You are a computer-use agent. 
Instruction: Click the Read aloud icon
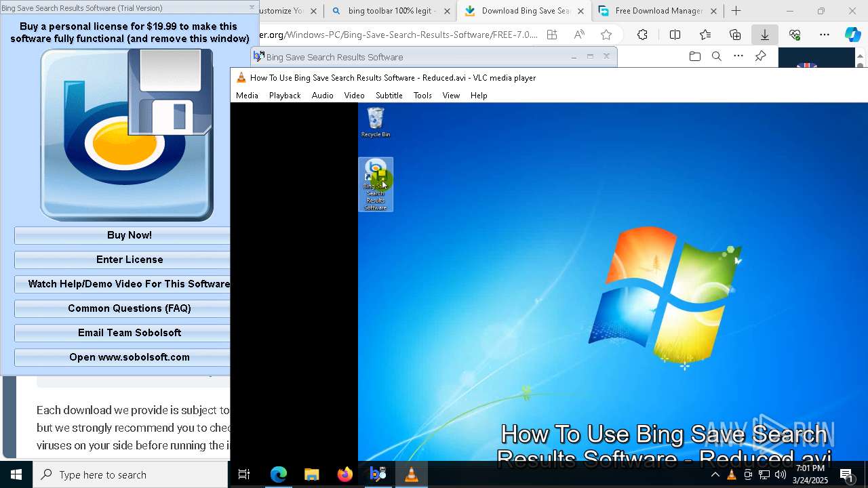(x=579, y=35)
